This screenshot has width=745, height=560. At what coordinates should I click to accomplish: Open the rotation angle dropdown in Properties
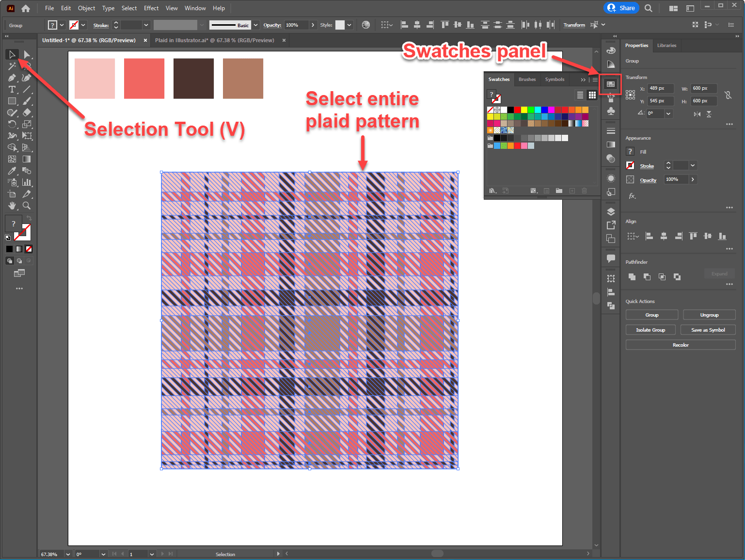point(668,113)
